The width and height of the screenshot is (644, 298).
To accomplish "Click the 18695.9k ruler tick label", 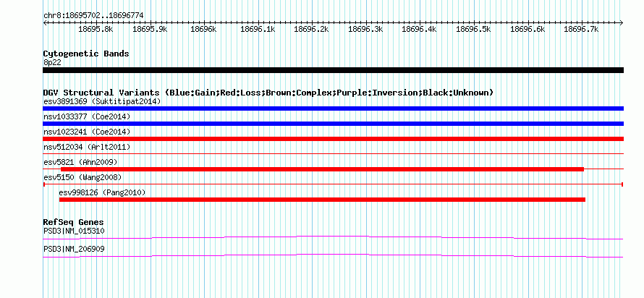I will (x=150, y=29).
